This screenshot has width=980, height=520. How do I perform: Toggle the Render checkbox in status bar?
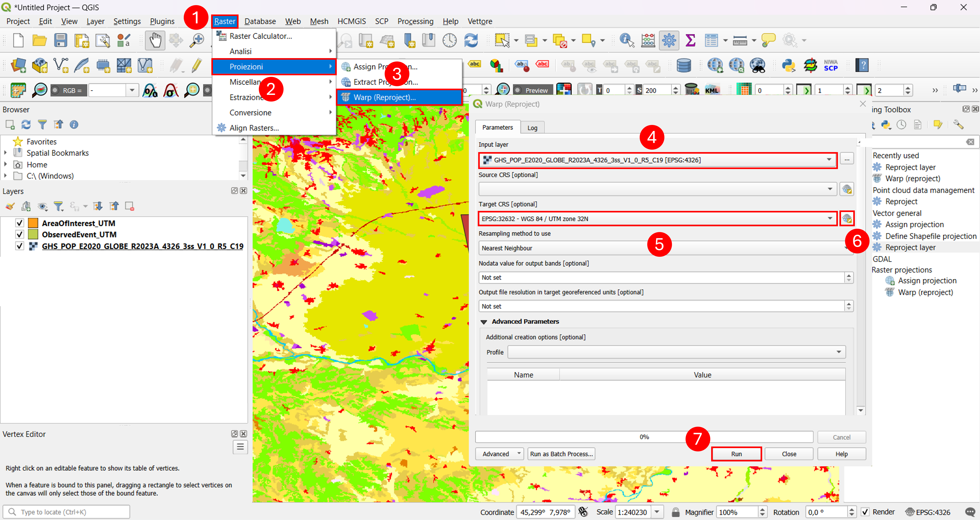tap(865, 512)
